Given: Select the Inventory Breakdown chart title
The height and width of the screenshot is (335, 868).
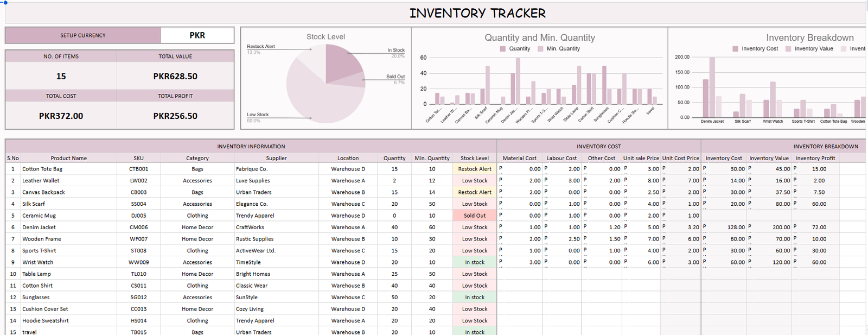Looking at the screenshot, I should 809,37.
